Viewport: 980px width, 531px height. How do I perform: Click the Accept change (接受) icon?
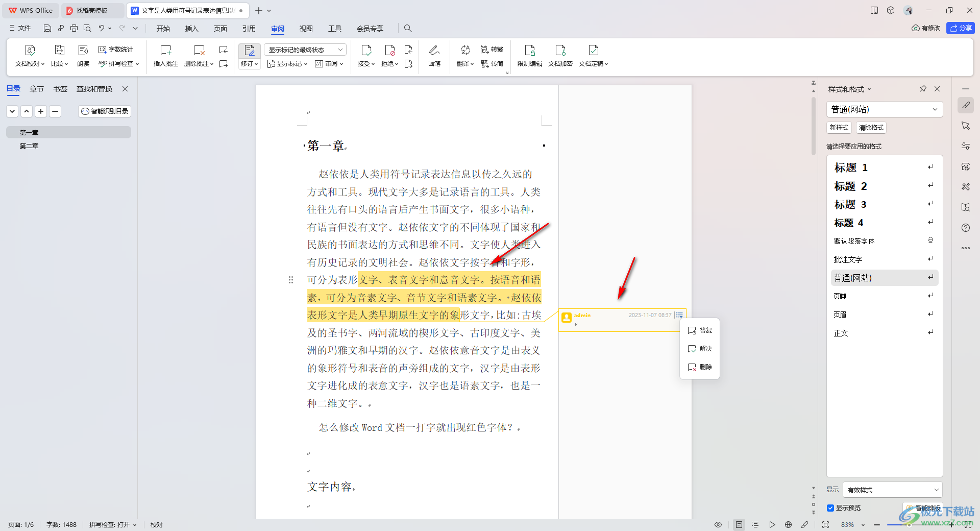click(366, 50)
